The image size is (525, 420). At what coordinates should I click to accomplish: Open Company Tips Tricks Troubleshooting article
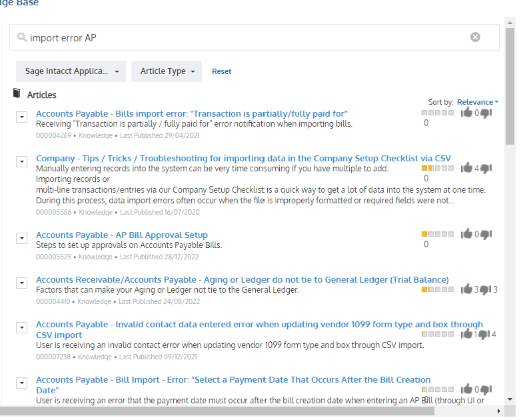point(243,158)
